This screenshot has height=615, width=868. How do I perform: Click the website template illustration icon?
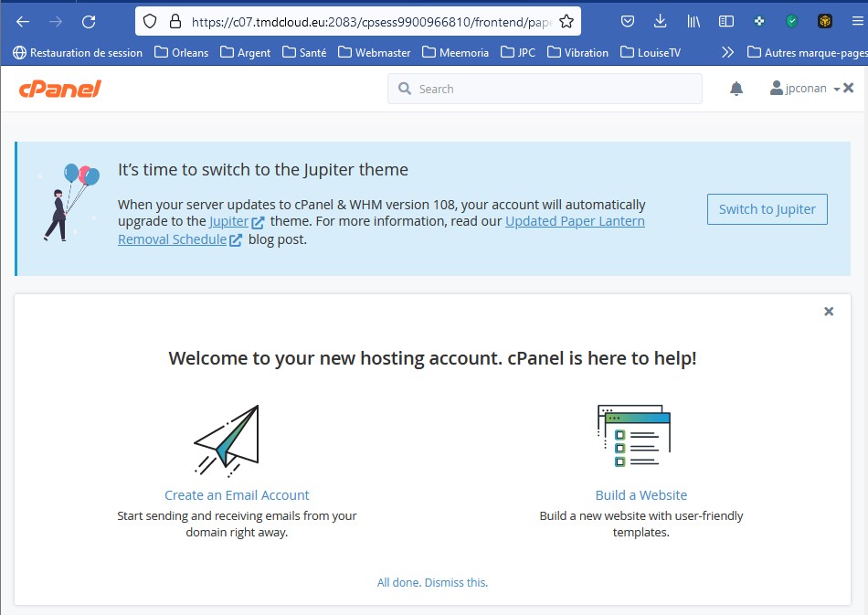tap(633, 436)
